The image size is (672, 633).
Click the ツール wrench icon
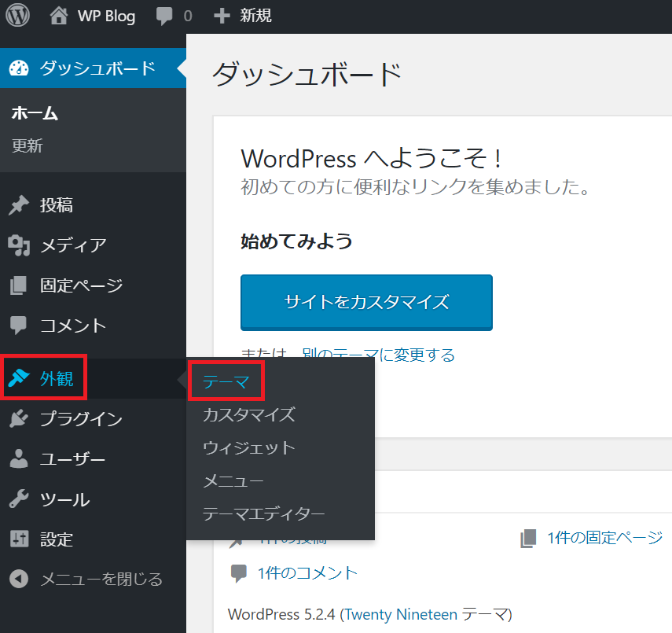[19, 499]
